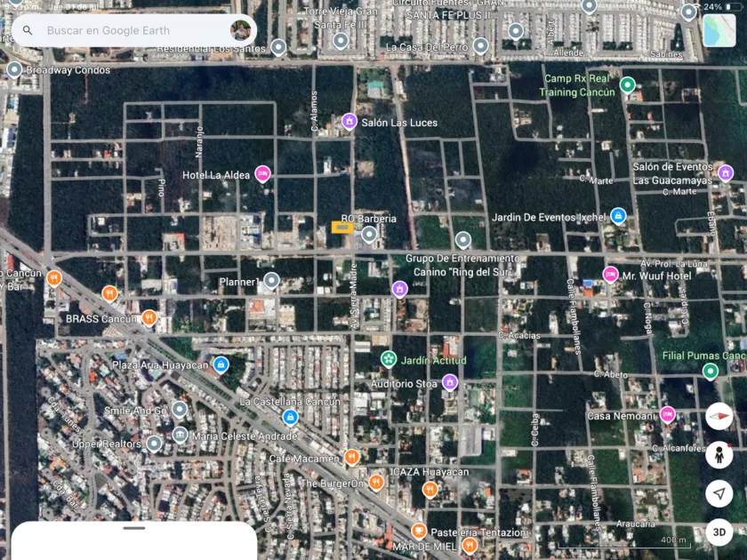Open the user profile avatar
Viewport: 747px width, 560px height.
tap(241, 30)
